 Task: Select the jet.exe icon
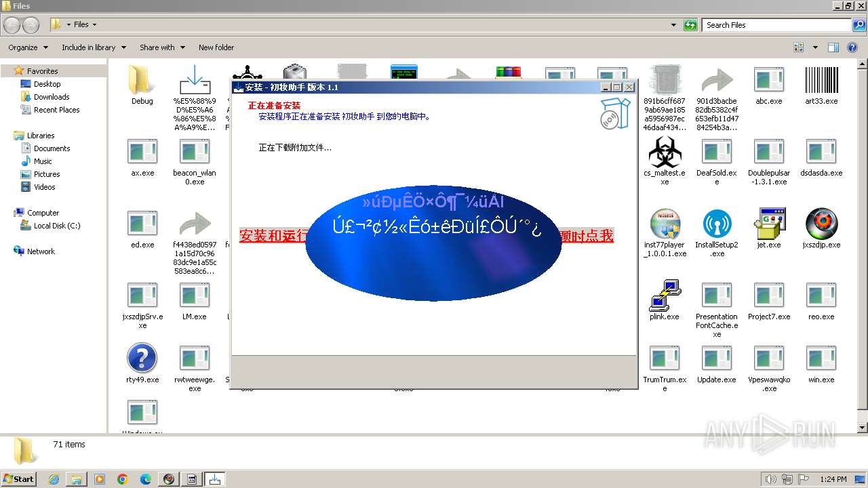769,224
